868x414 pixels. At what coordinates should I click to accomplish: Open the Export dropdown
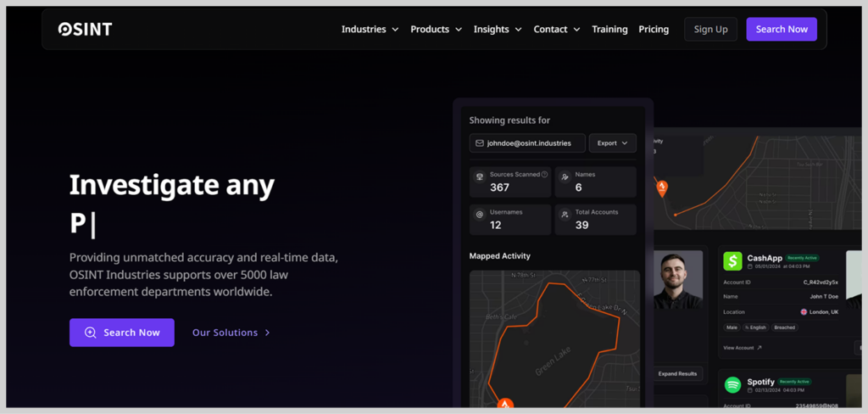pos(612,143)
